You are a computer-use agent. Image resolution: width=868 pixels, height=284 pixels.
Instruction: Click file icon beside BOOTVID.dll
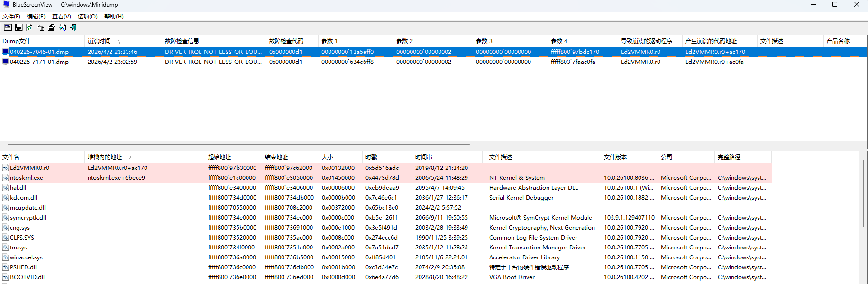[5, 277]
